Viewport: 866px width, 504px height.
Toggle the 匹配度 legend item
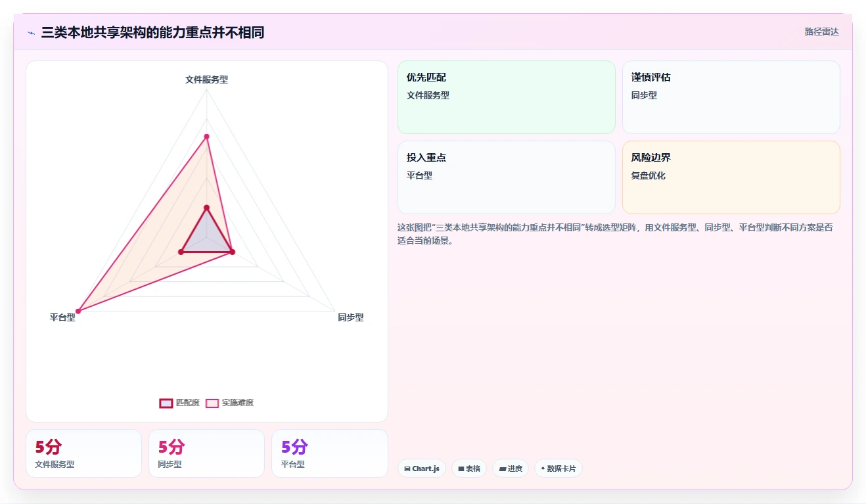click(179, 403)
